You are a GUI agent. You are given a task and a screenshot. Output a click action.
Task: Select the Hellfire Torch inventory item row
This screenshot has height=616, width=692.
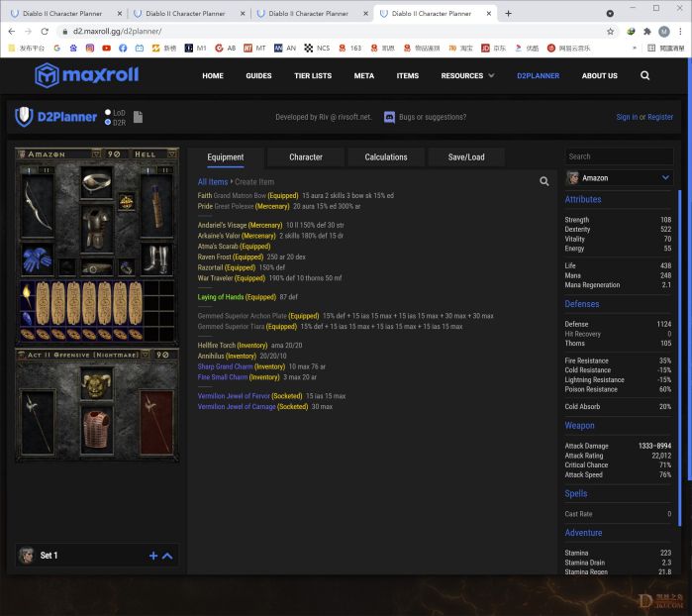pyautogui.click(x=249, y=346)
